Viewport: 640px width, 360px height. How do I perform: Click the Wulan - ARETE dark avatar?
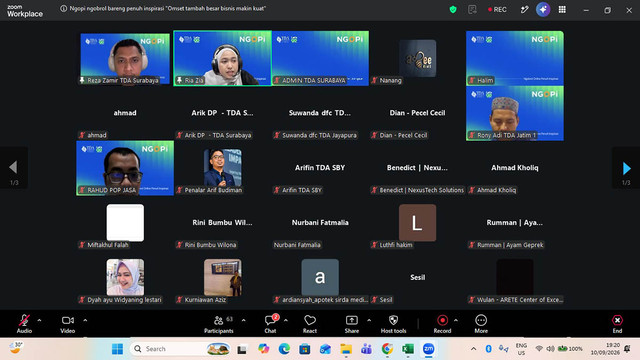click(515, 277)
